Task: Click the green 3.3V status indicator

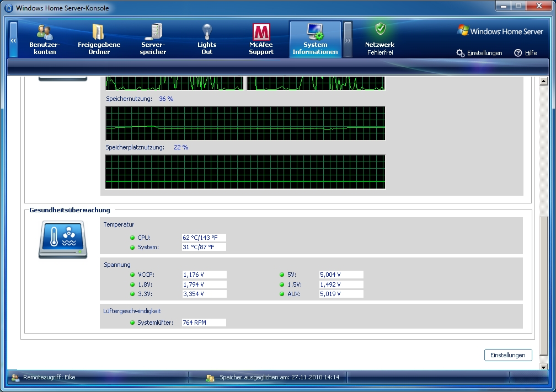Action: pos(132,294)
